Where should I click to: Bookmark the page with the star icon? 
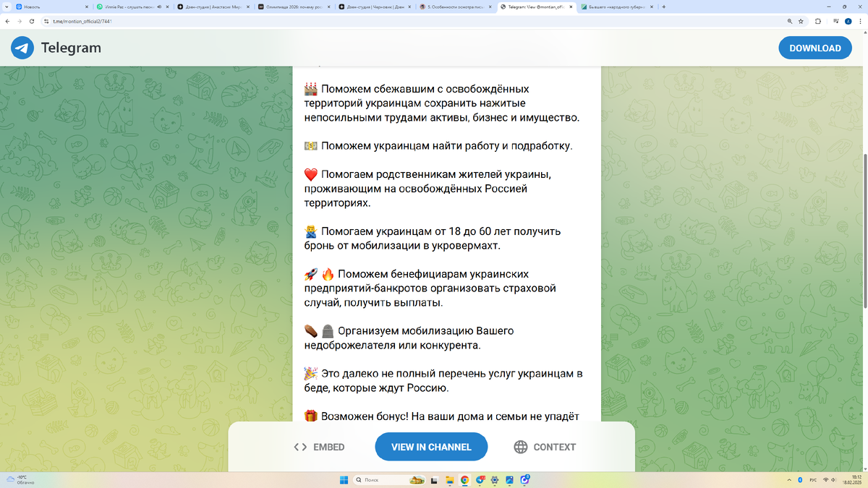801,21
